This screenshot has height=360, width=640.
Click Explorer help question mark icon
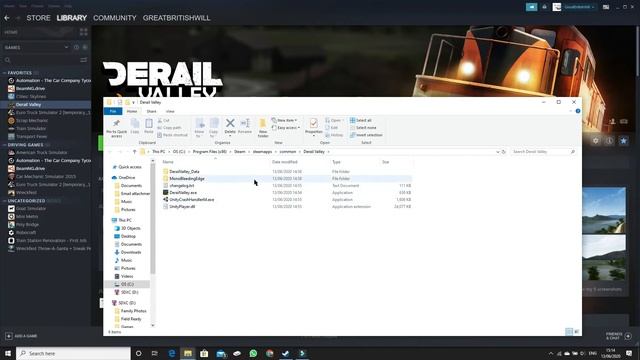[578, 111]
